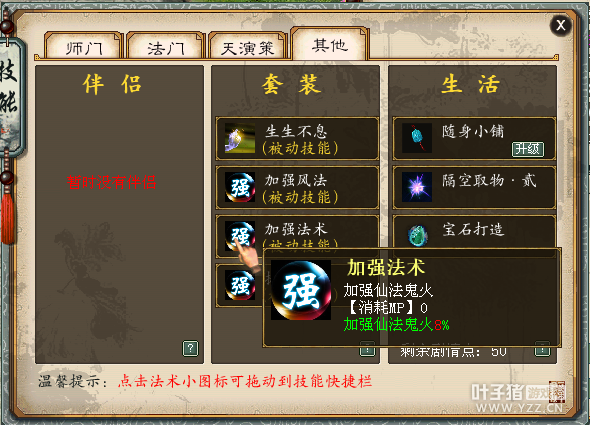Select the 其他 tab
This screenshot has width=590, height=425.
pos(329,44)
